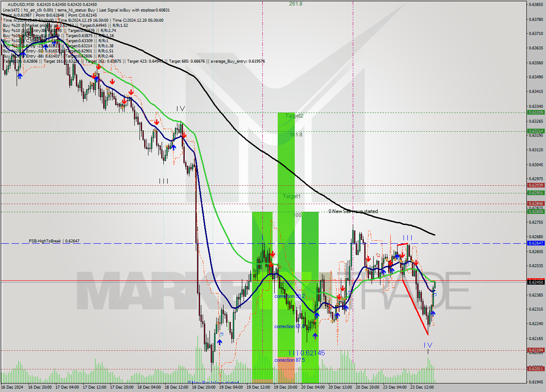Click the 0.61945 price axis label
Screen dimensions: 546x392
click(x=536, y=382)
